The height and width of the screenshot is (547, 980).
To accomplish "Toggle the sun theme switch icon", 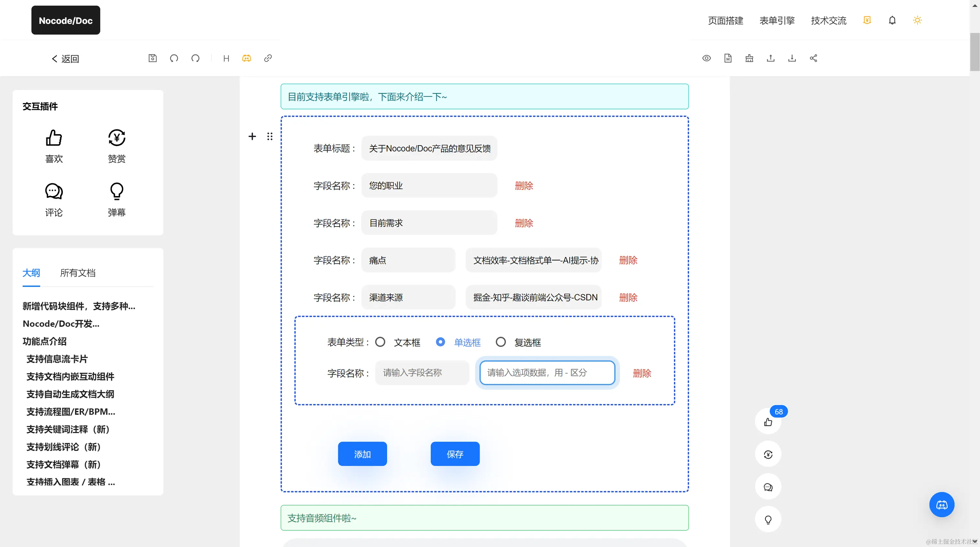I will 917,20.
